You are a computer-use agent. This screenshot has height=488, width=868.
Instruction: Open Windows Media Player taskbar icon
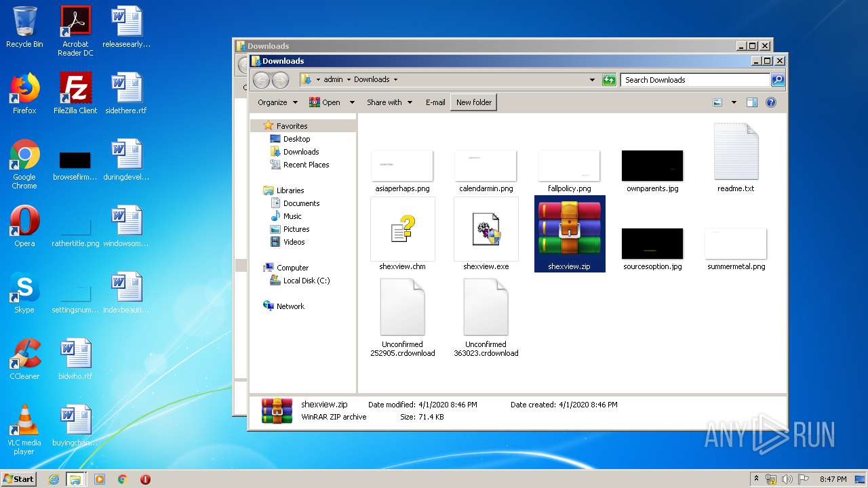(100, 479)
